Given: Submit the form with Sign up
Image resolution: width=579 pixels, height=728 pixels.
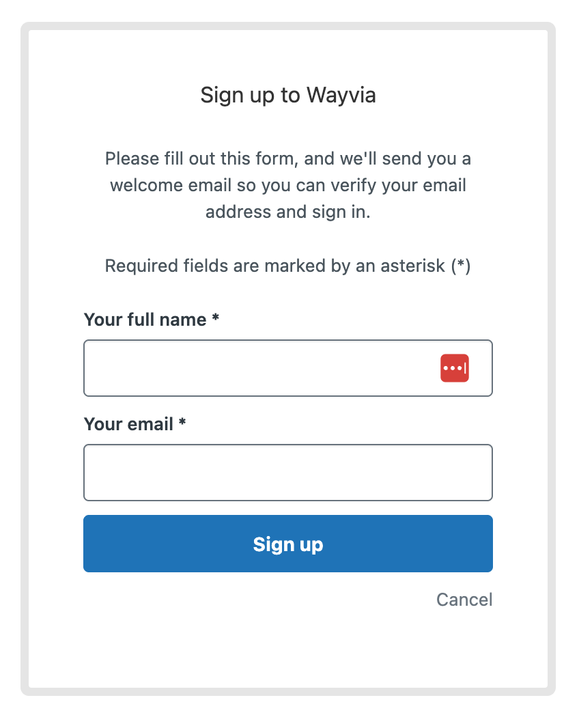Looking at the screenshot, I should point(287,544).
